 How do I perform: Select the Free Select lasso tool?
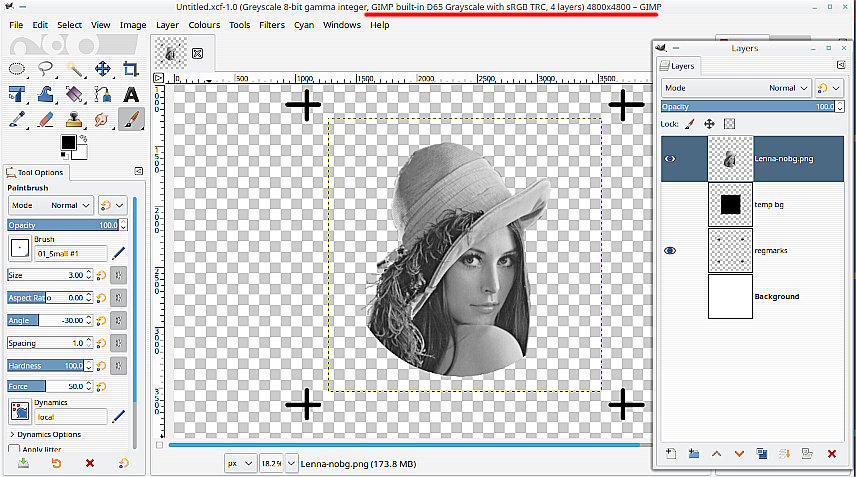[x=46, y=69]
